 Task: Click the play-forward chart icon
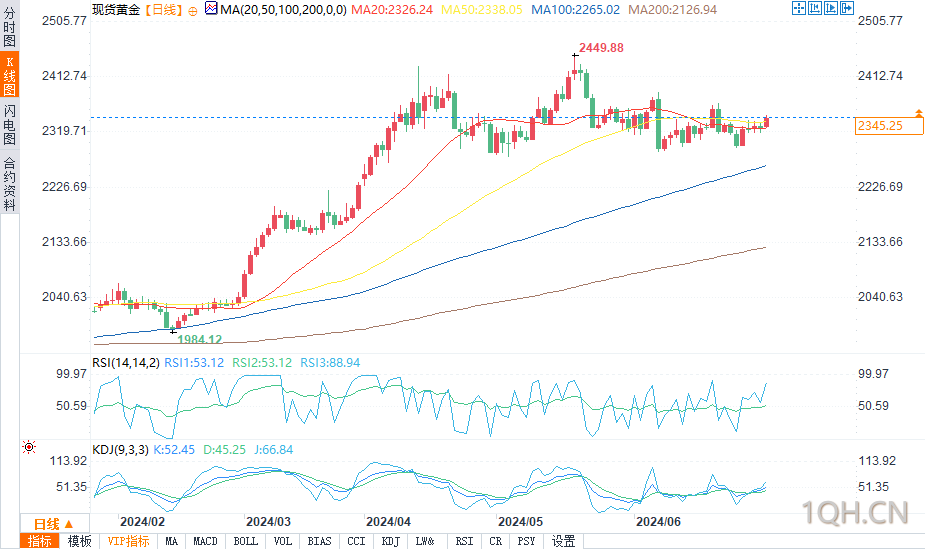[831, 8]
